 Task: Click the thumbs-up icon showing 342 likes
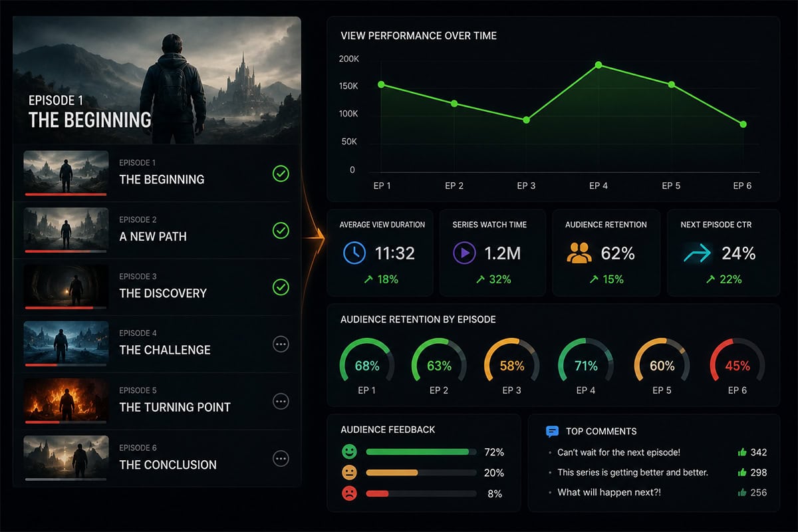coord(742,452)
